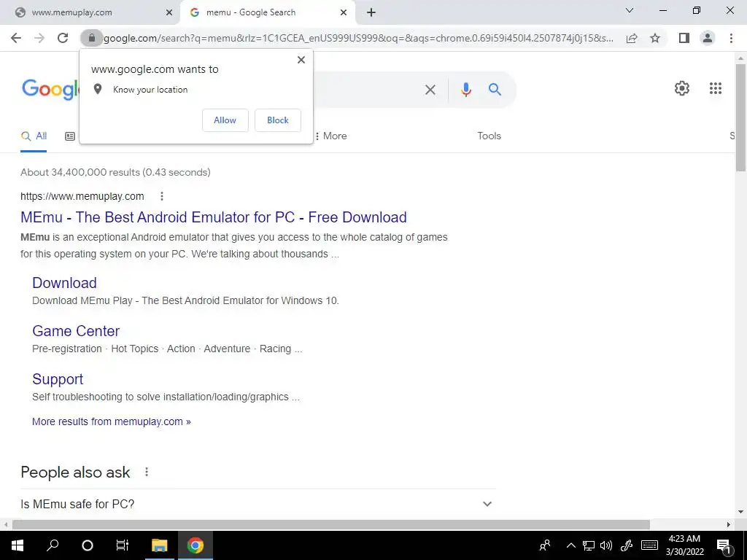Open the Support sitelink
Screen dimensions: 747x560
point(58,379)
